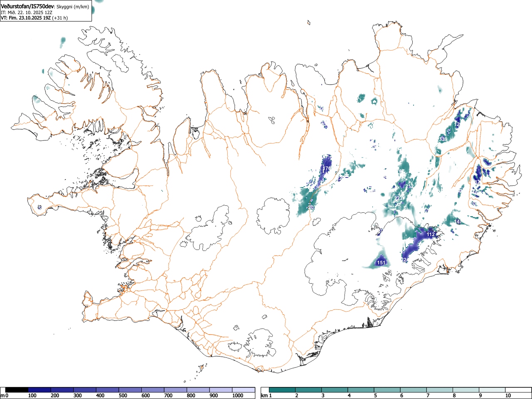Click the "100" tick on meter scale
The image size is (532, 399).
(x=32, y=396)
